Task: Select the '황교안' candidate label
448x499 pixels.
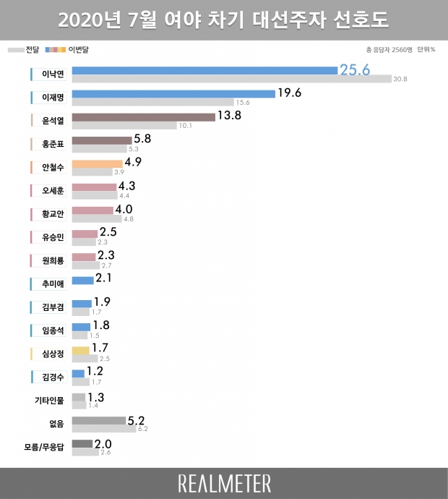Action: (48, 214)
